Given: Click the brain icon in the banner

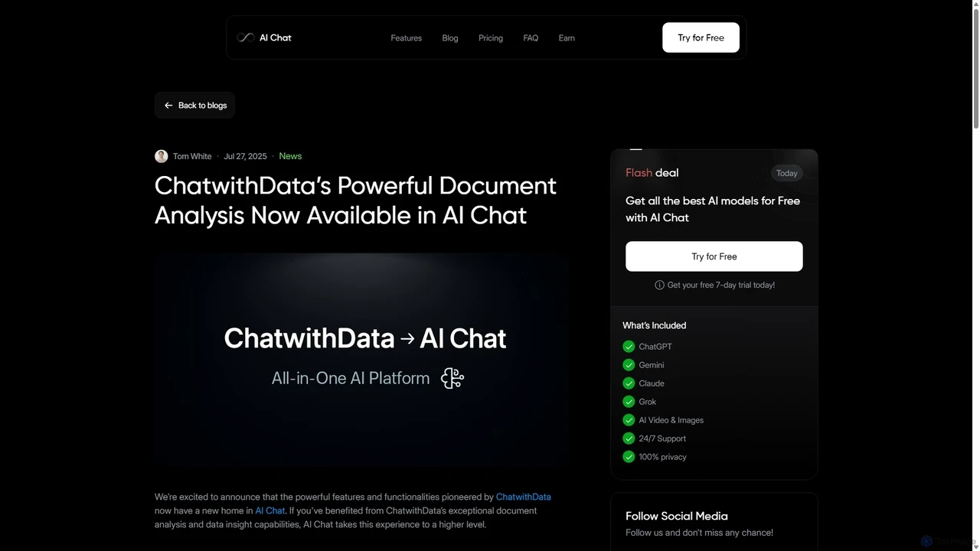Looking at the screenshot, I should click(452, 378).
